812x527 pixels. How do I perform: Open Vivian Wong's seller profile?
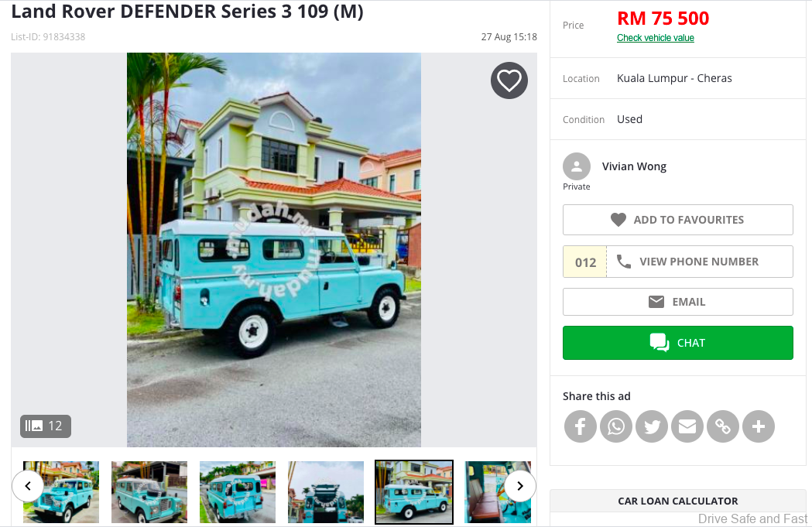click(x=634, y=166)
